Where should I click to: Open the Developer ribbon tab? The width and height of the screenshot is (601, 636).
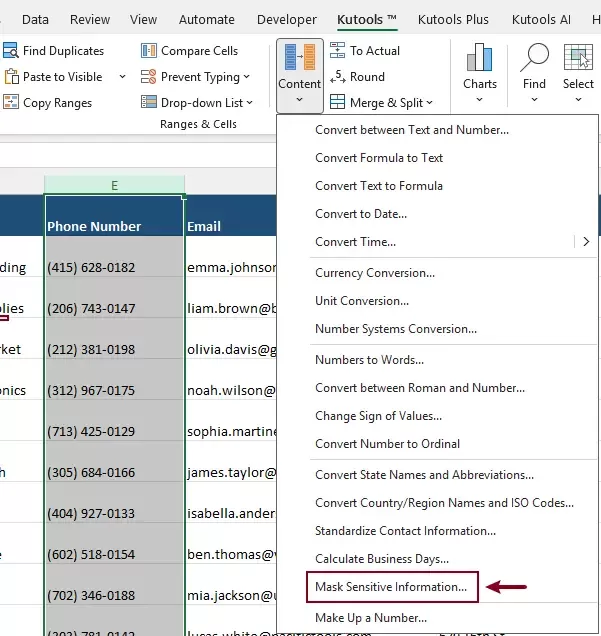click(x=287, y=19)
